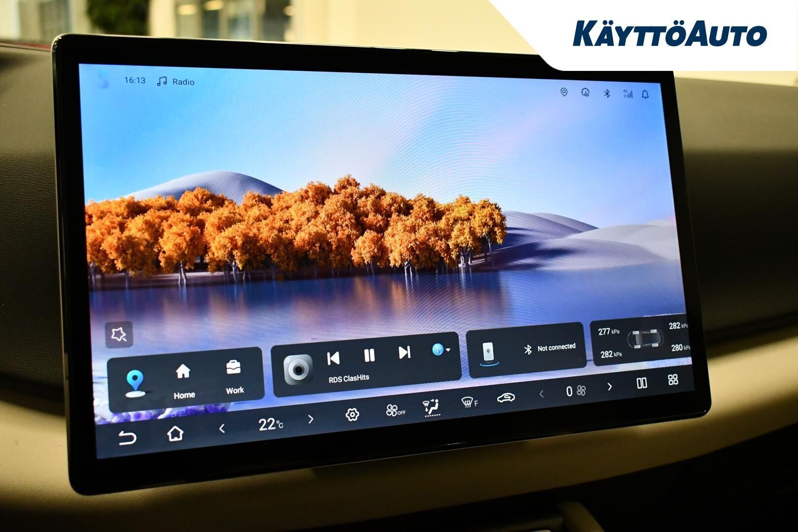Expand the audio source dropdown
The image size is (798, 532).
(441, 350)
